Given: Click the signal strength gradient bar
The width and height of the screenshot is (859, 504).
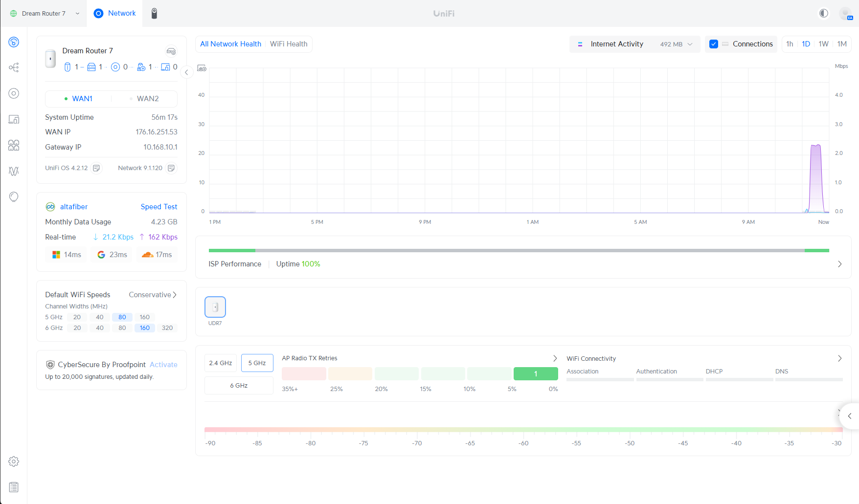Looking at the screenshot, I should 523,430.
